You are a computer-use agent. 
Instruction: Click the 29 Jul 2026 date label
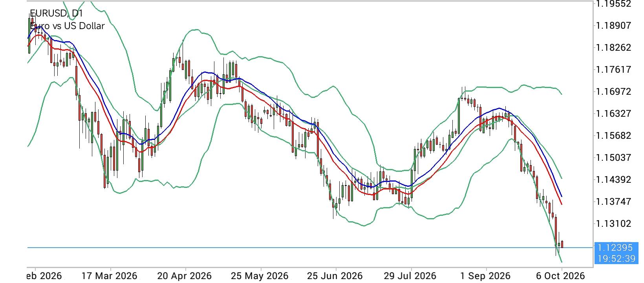click(x=410, y=276)
